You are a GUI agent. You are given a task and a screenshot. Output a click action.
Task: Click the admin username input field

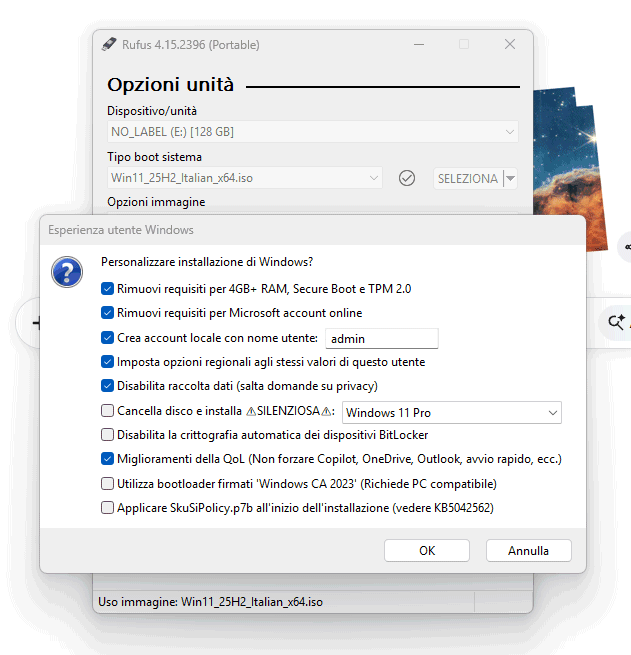click(382, 339)
